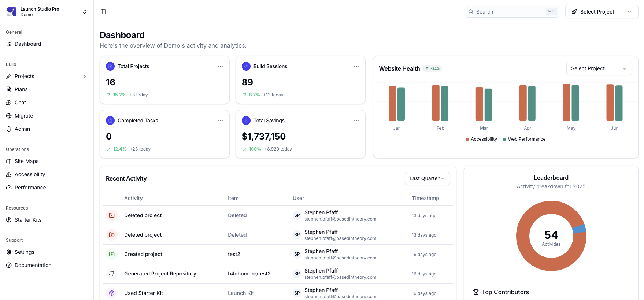The image size is (644, 300).
Task: Open Total Savings card options menu
Action: tap(356, 121)
